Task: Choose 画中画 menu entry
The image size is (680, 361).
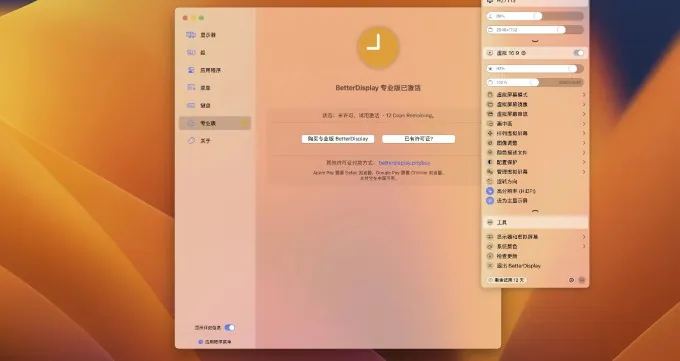Action: [535, 124]
